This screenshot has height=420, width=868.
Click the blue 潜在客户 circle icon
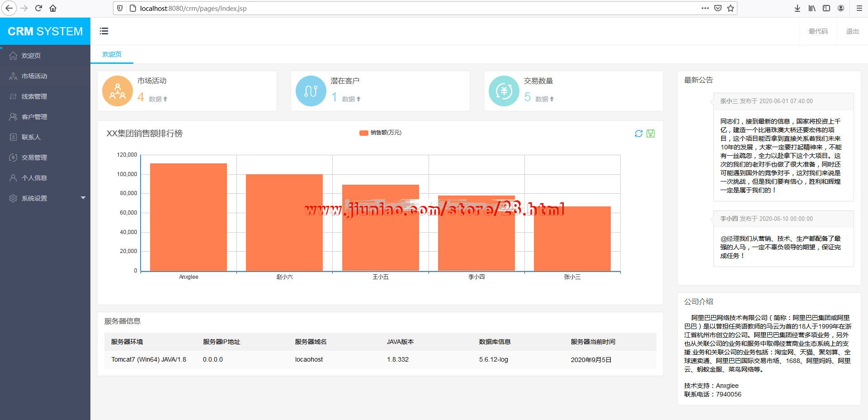pyautogui.click(x=311, y=91)
